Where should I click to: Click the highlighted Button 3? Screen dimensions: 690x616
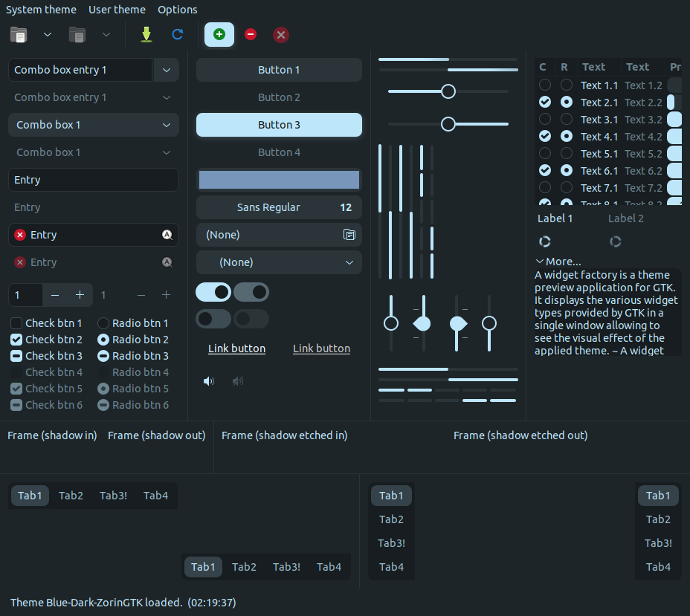pyautogui.click(x=279, y=125)
